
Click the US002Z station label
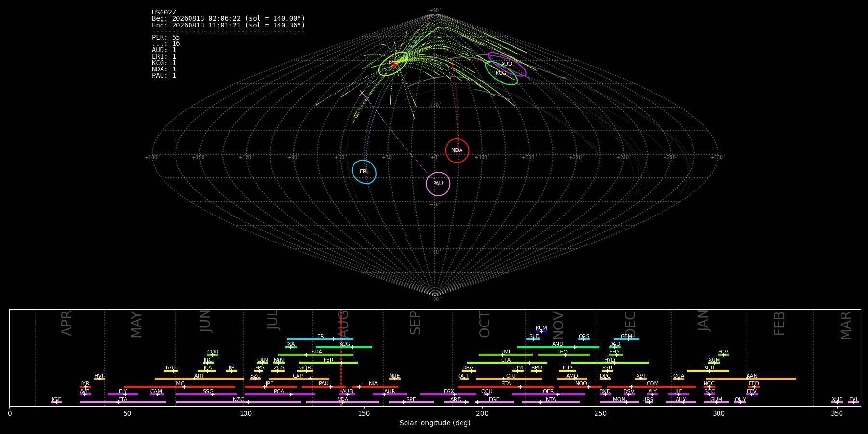tap(164, 13)
